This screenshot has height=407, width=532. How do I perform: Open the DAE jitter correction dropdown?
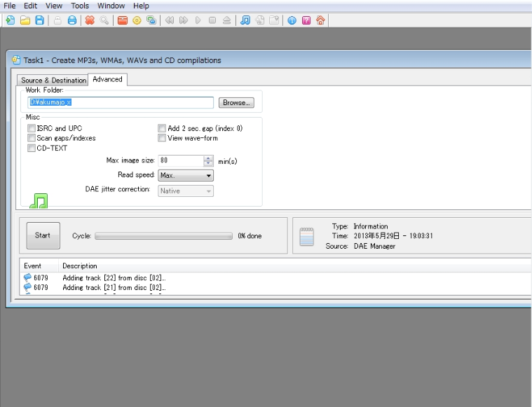[x=186, y=191]
